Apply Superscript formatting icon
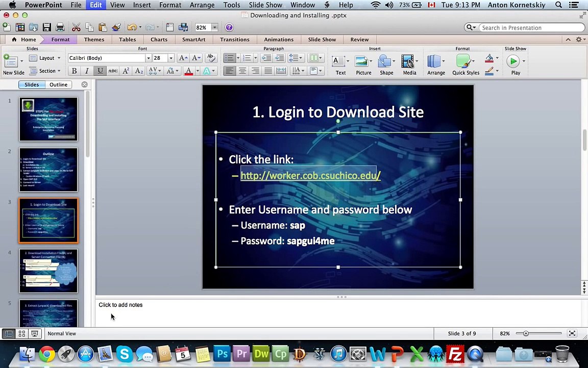 coord(126,71)
